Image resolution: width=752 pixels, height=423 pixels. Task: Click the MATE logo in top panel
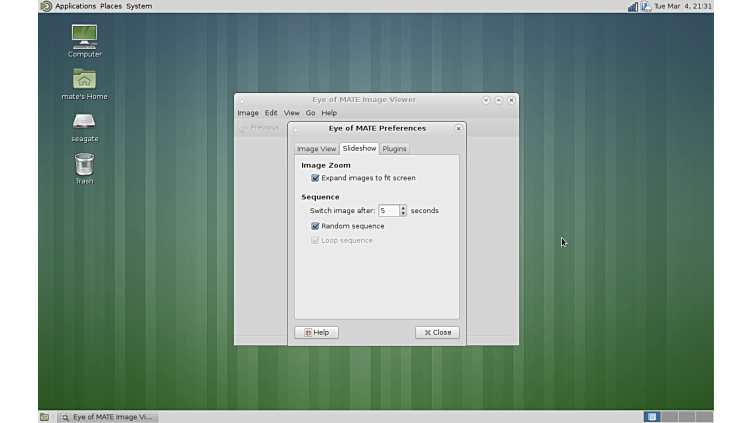click(46, 6)
